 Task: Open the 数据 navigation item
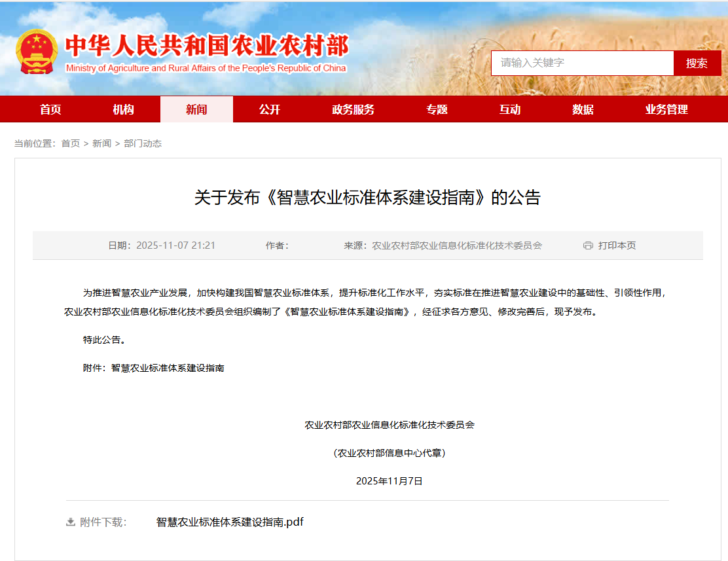click(583, 109)
